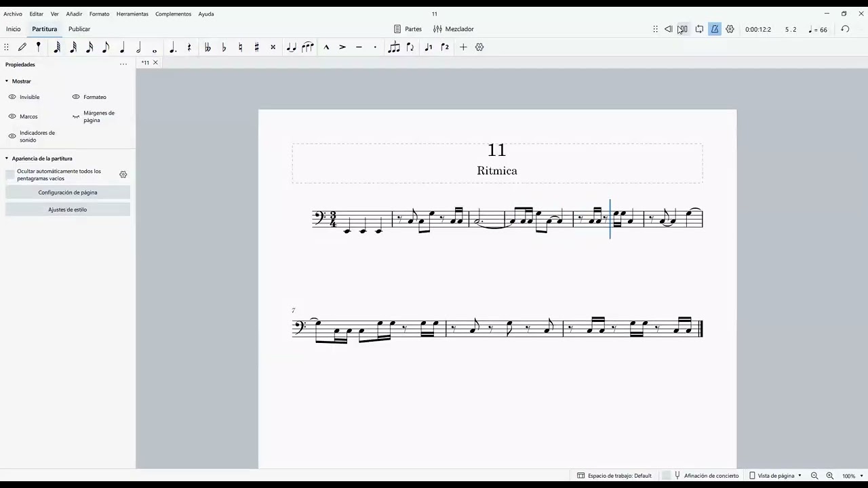This screenshot has height=488, width=868.
Task: Open the Mezclador panel
Action: (x=454, y=29)
